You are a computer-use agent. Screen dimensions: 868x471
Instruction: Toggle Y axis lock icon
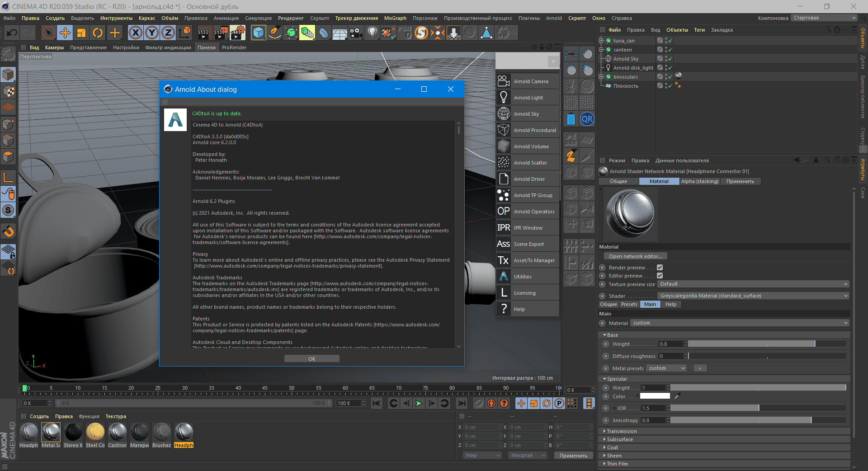tap(152, 33)
